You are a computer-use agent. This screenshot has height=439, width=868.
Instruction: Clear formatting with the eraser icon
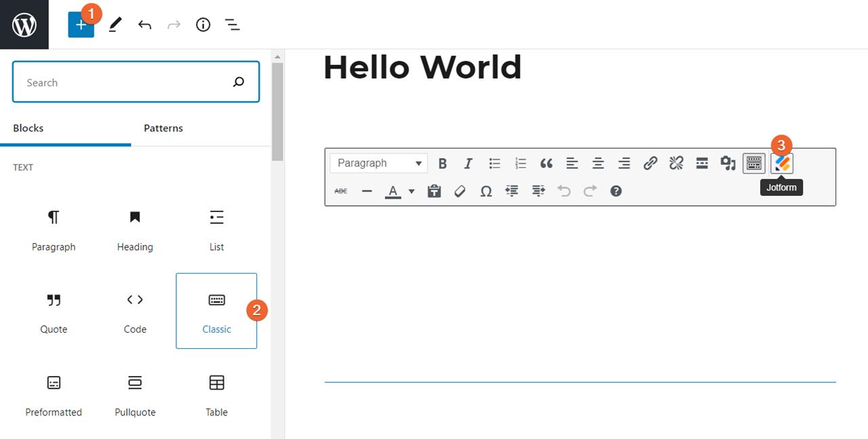click(x=460, y=191)
